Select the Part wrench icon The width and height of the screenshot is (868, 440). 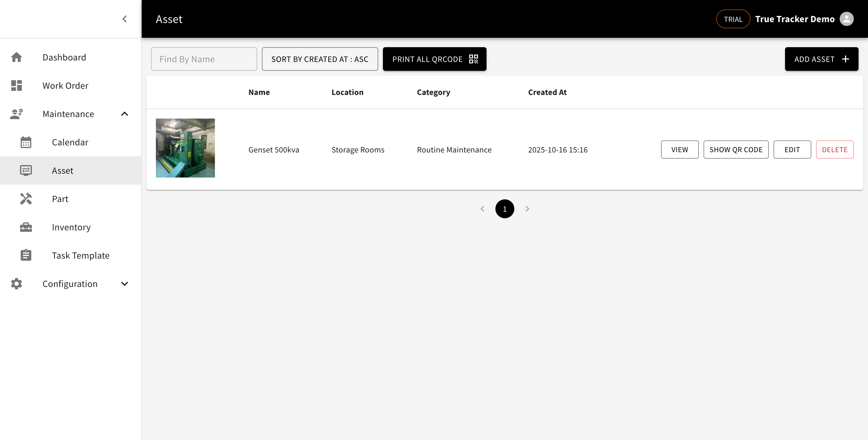(x=26, y=199)
